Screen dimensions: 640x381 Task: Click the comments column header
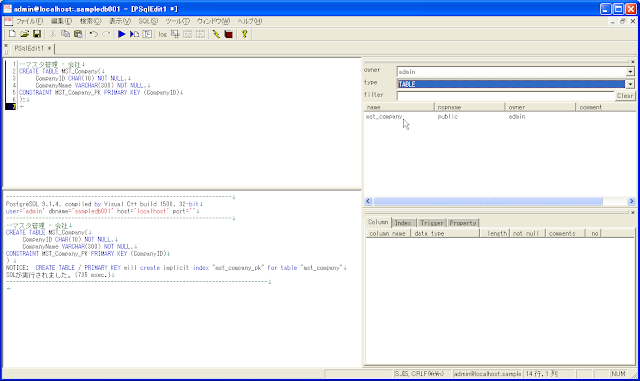coord(565,233)
